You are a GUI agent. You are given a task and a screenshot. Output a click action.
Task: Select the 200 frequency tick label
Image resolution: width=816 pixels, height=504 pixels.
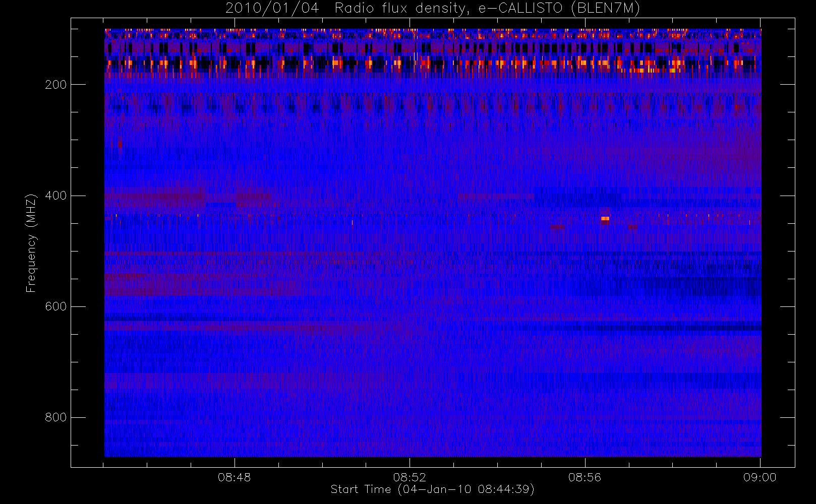click(x=55, y=85)
